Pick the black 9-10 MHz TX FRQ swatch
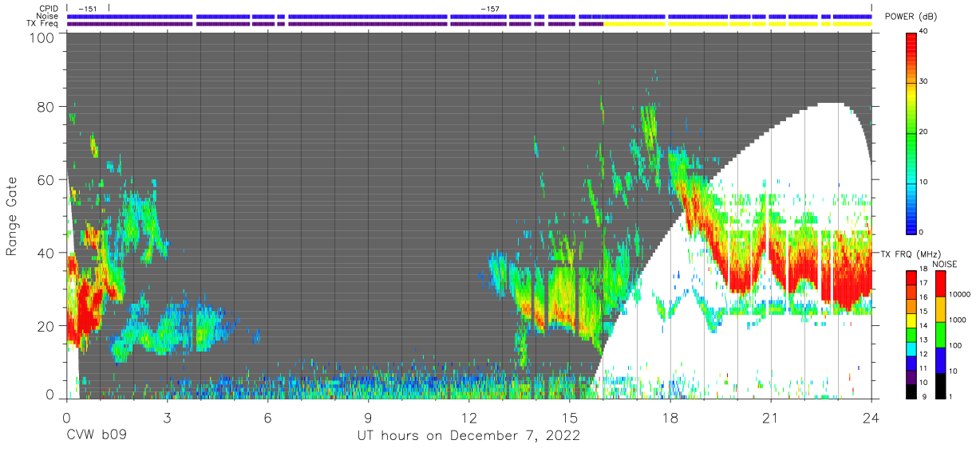Screen dimensions: 980x452 (x=911, y=391)
